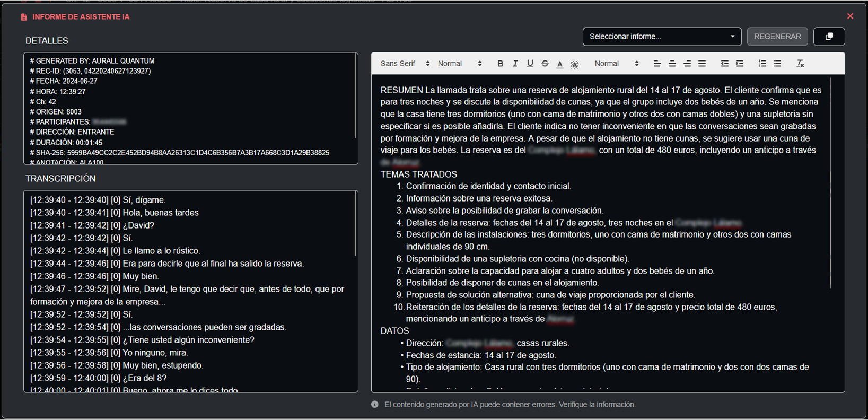Viewport: 868px width, 420px height.
Task: Toggle italic text formatting
Action: click(515, 64)
